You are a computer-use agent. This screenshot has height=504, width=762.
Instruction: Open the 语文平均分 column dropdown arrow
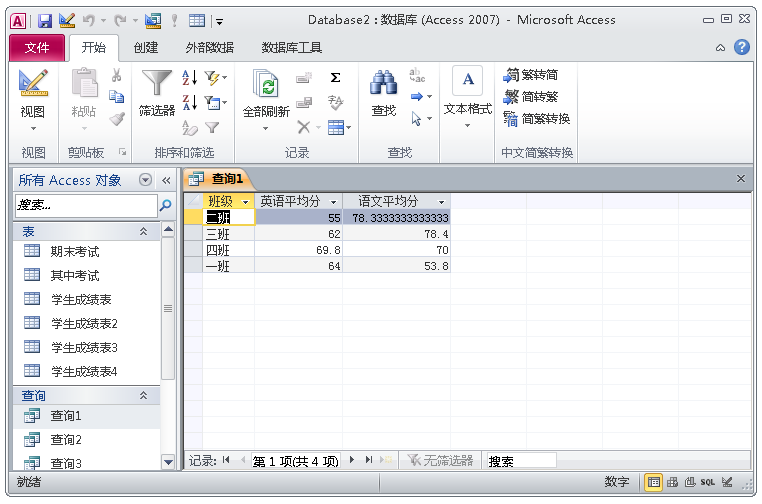[442, 202]
